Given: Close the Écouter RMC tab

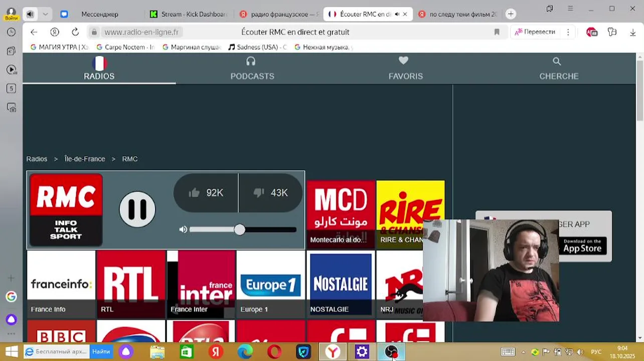Looking at the screenshot, I should pyautogui.click(x=405, y=14).
